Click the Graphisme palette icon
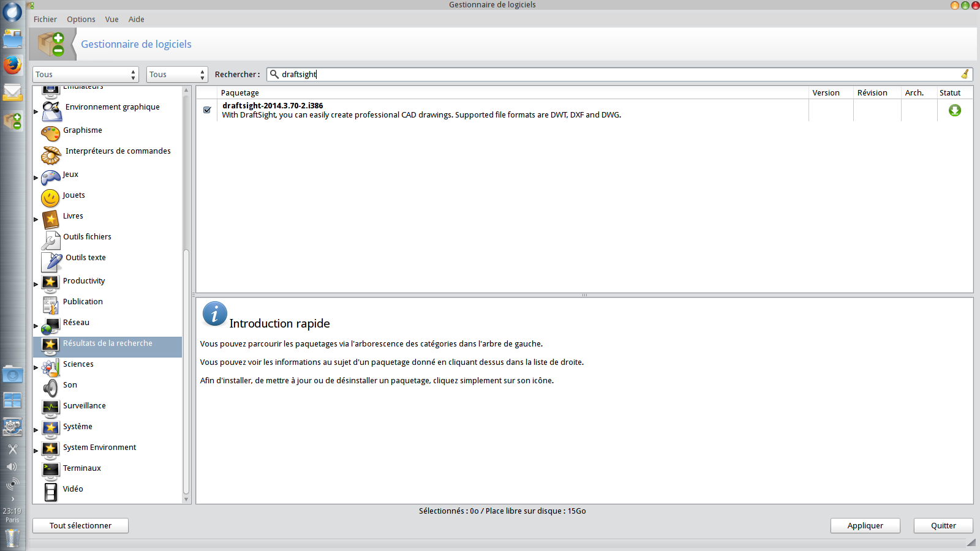Screen dimensions: 980x551 [50, 133]
